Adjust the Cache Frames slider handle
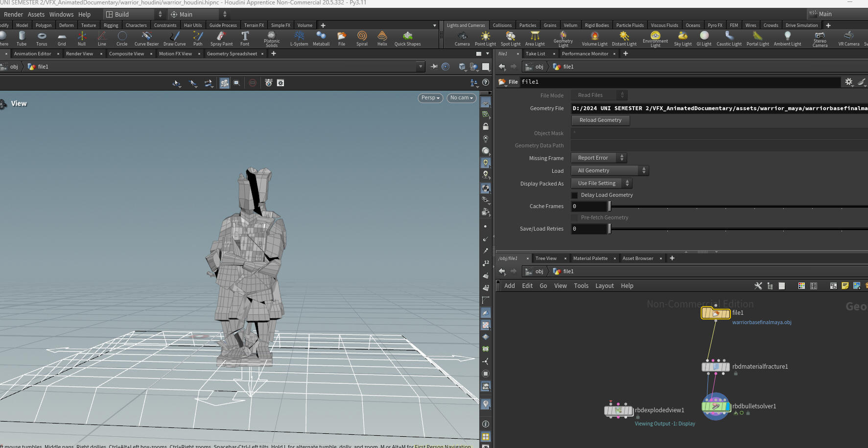The image size is (868, 448). (x=610, y=207)
